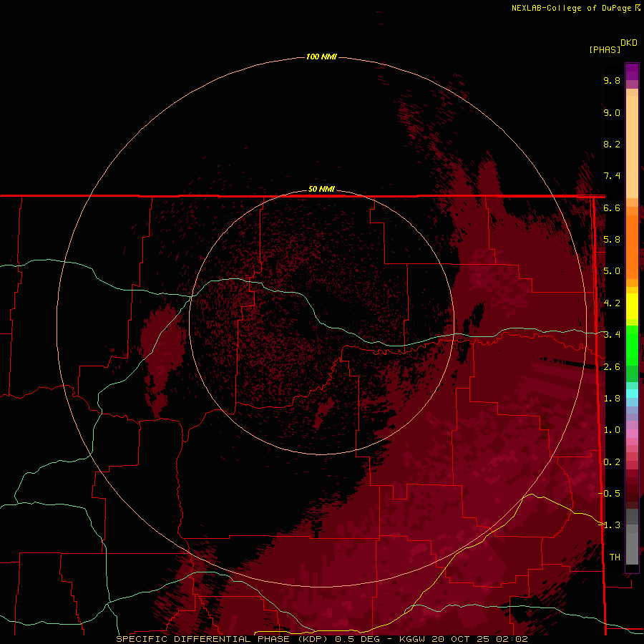
Task: Pick the -1.3 value on color scale
Action: coord(610,525)
